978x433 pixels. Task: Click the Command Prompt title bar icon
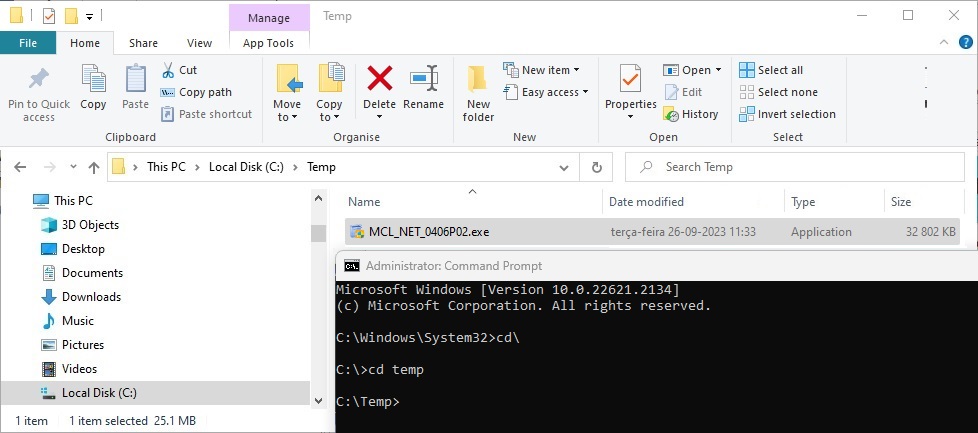(x=352, y=266)
